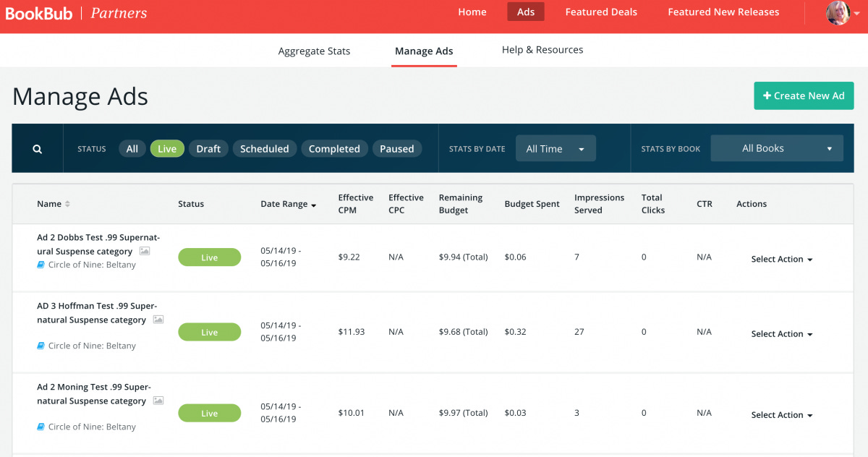This screenshot has width=868, height=457.
Task: Filter ads by All status
Action: (x=132, y=149)
